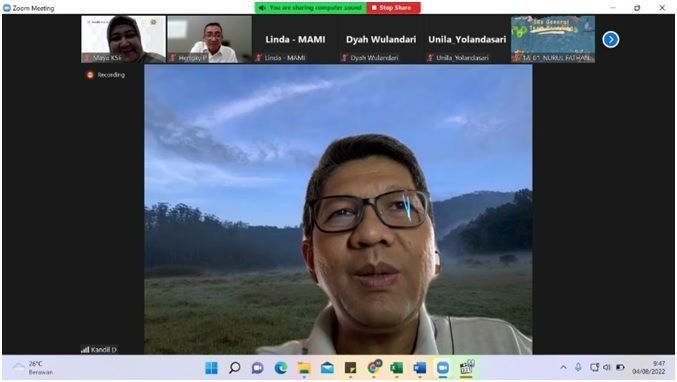Image resolution: width=677 pixels, height=382 pixels.
Task: Select Maya KSEI's video thumbnail
Action: (x=123, y=39)
